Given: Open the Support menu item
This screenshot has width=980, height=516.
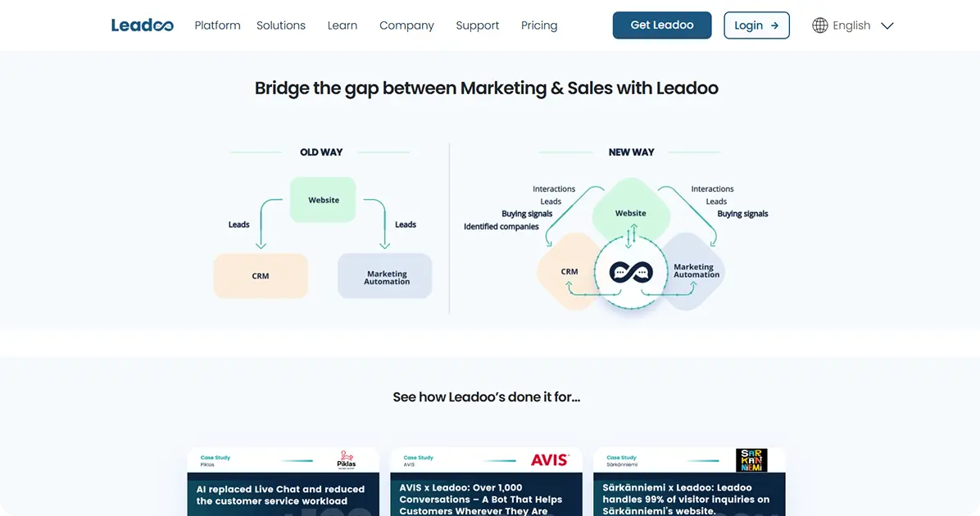Looking at the screenshot, I should (x=477, y=25).
